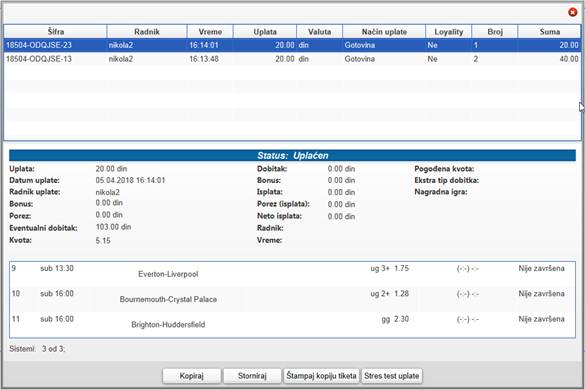Viewport: 585px width, 390px height.
Task: Click the ug 2+ 1.28 odds
Action: (390, 294)
